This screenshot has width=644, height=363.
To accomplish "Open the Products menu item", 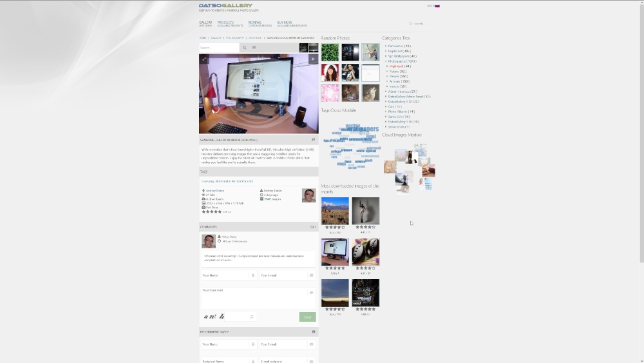I will [x=225, y=23].
